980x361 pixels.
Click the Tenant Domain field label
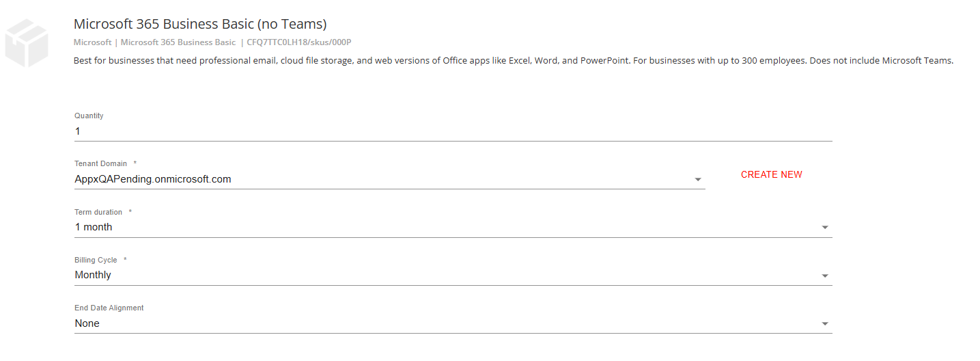click(x=100, y=164)
